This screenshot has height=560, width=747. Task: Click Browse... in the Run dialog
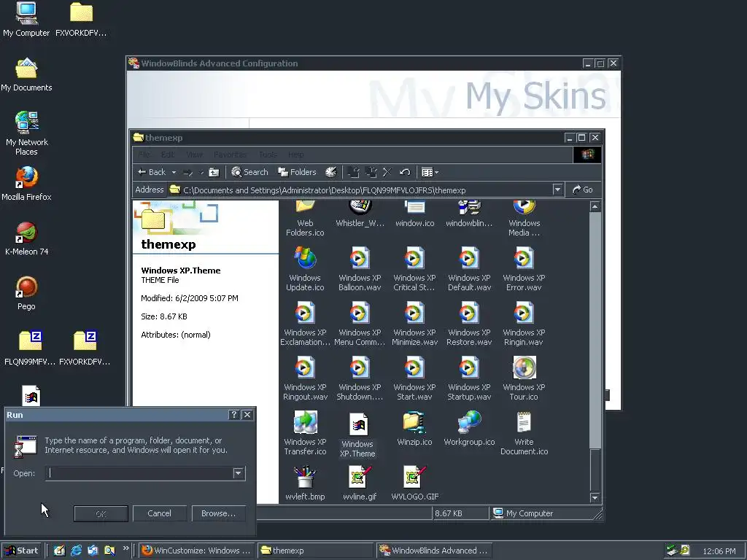(218, 513)
